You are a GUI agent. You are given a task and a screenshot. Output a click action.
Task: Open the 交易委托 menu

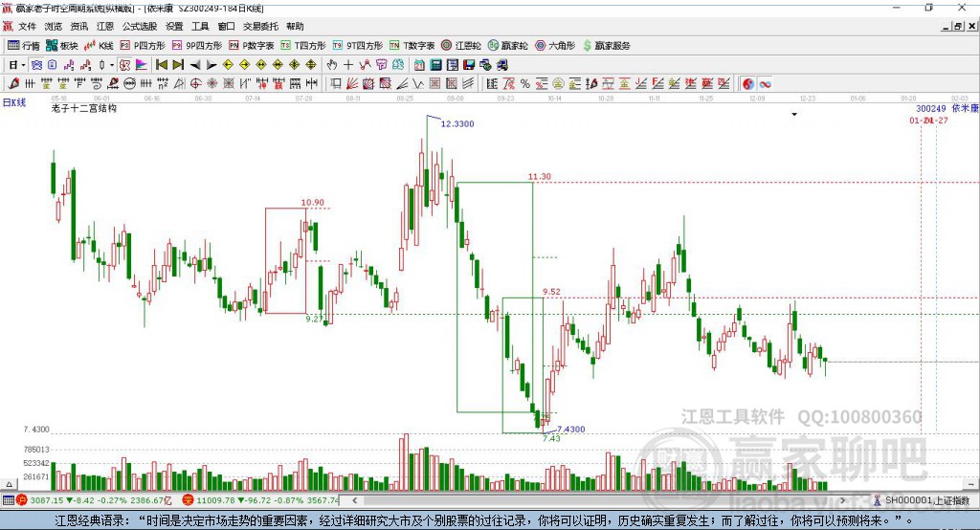coord(260,26)
